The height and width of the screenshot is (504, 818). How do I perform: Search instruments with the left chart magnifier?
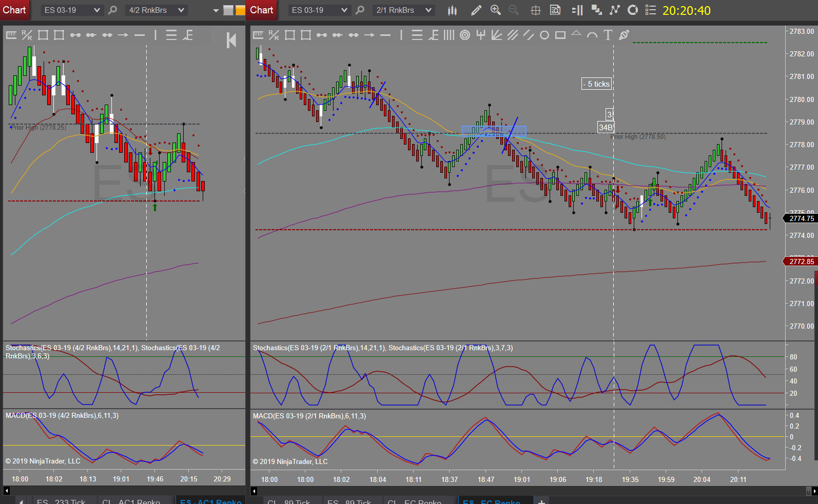click(112, 10)
